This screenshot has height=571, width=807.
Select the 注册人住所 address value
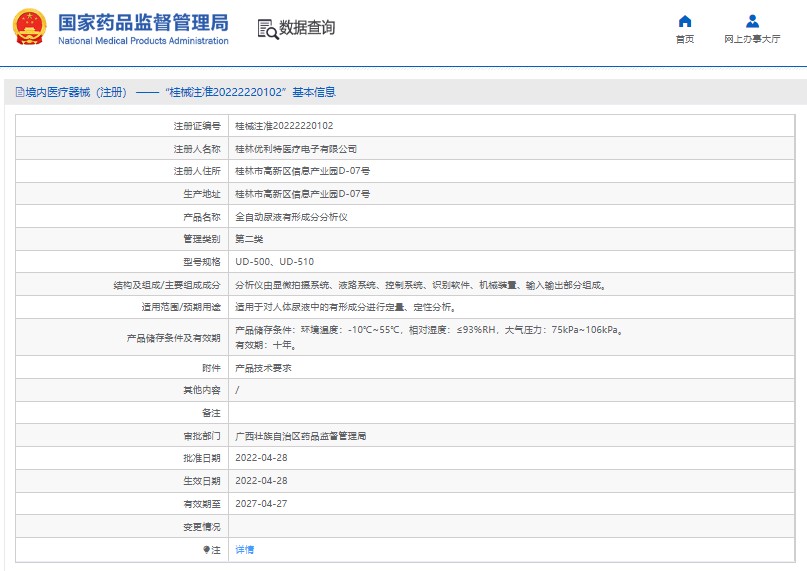tap(302, 171)
